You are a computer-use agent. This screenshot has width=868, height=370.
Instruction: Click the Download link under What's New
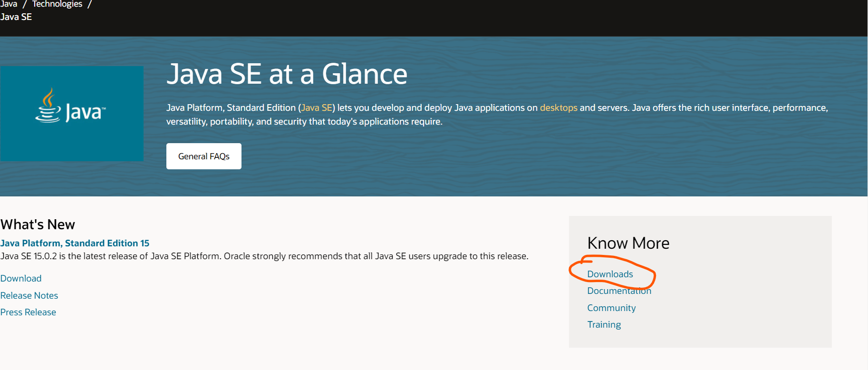(x=21, y=278)
